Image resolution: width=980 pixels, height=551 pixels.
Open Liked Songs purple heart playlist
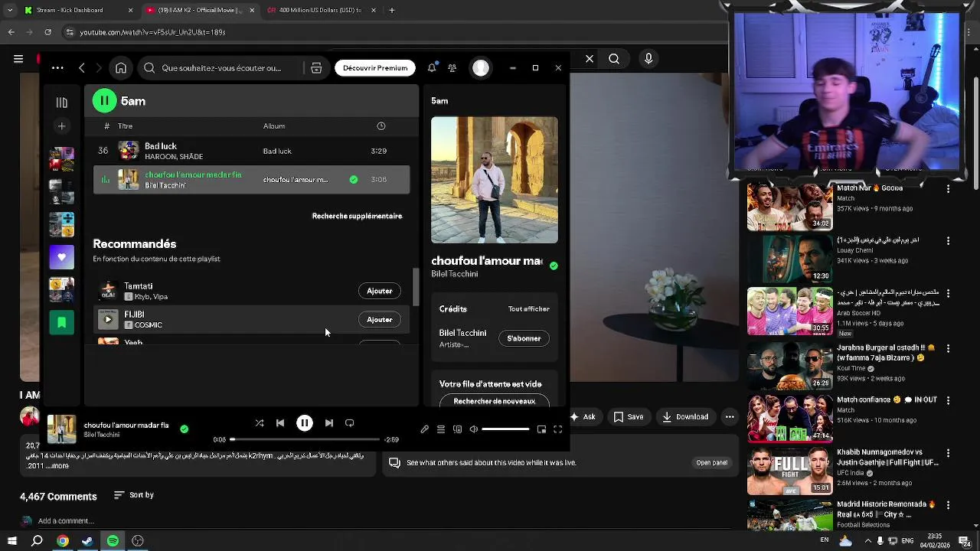(62, 257)
